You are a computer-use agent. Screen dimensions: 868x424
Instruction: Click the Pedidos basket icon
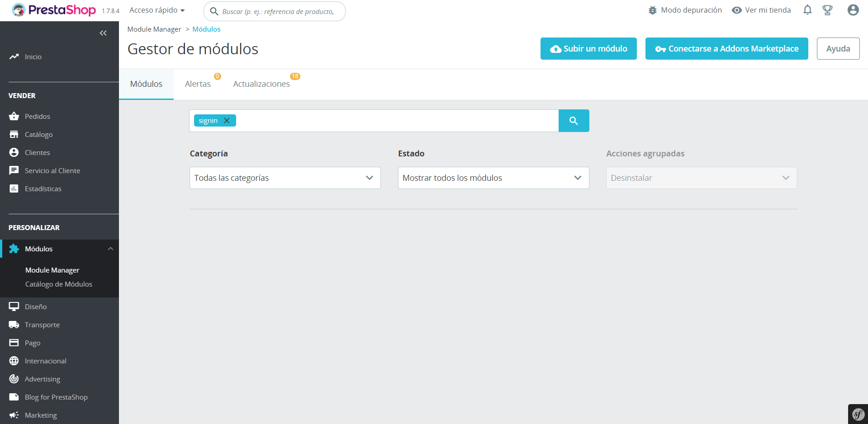click(14, 116)
